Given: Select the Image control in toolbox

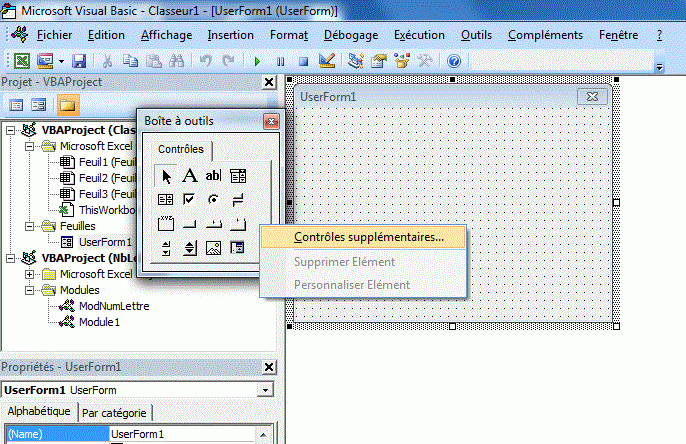Looking at the screenshot, I should pos(213,248).
